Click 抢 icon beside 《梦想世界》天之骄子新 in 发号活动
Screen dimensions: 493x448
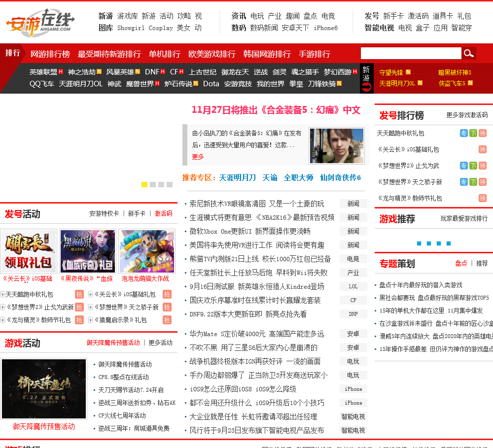[x=167, y=307]
